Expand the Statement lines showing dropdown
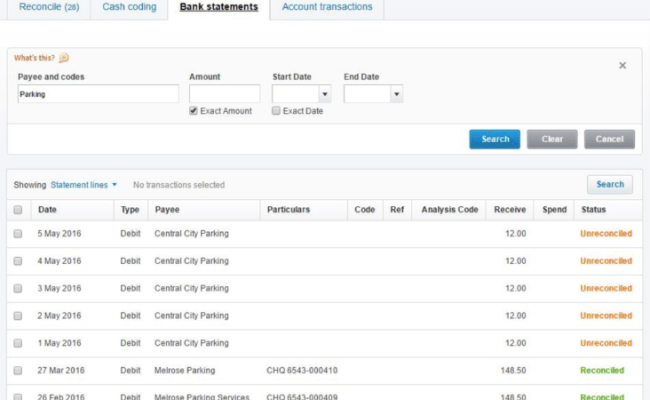This screenshot has height=400, width=650. (84, 185)
